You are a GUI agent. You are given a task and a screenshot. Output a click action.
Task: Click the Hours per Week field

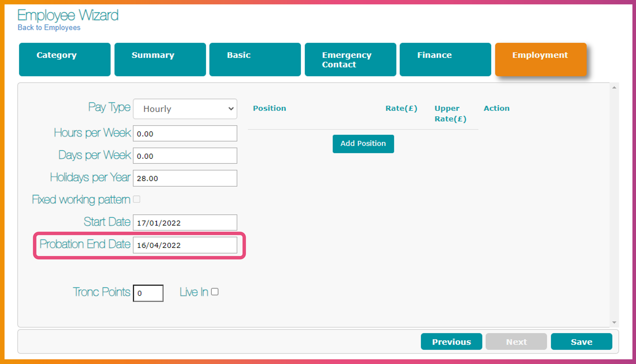[185, 133]
